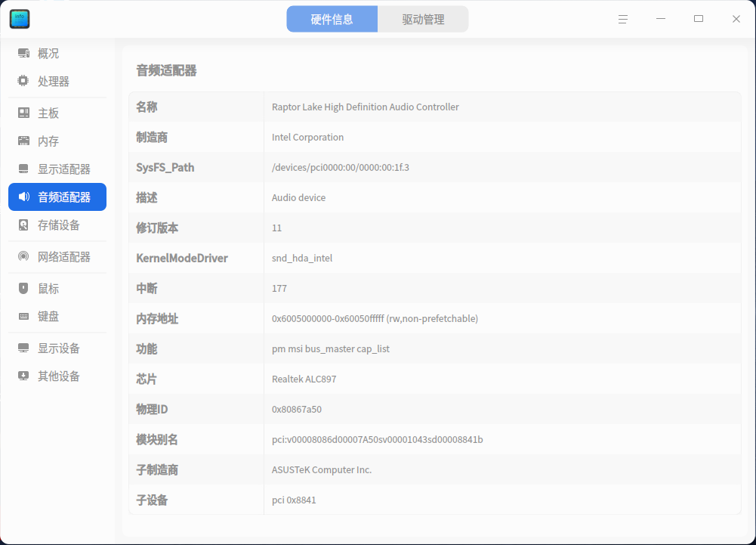Minimize the device manager window
756x545 pixels.
click(x=661, y=19)
